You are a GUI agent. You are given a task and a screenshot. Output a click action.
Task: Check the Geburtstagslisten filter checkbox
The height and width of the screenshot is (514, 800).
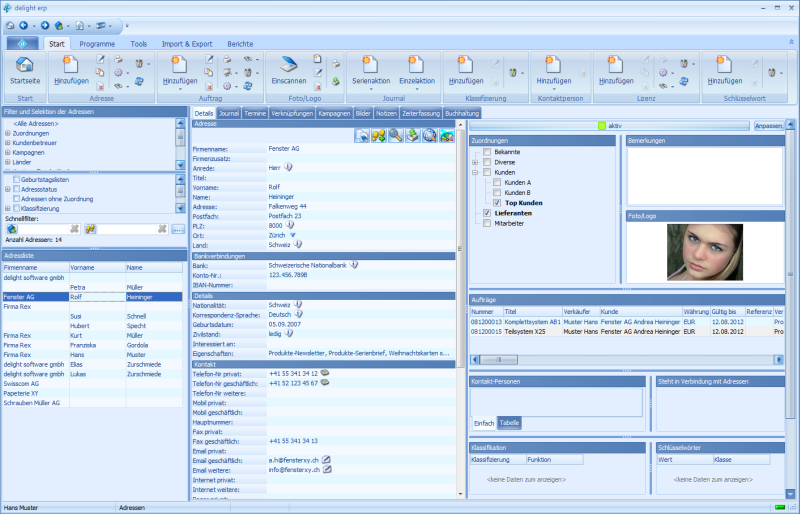tap(16, 179)
